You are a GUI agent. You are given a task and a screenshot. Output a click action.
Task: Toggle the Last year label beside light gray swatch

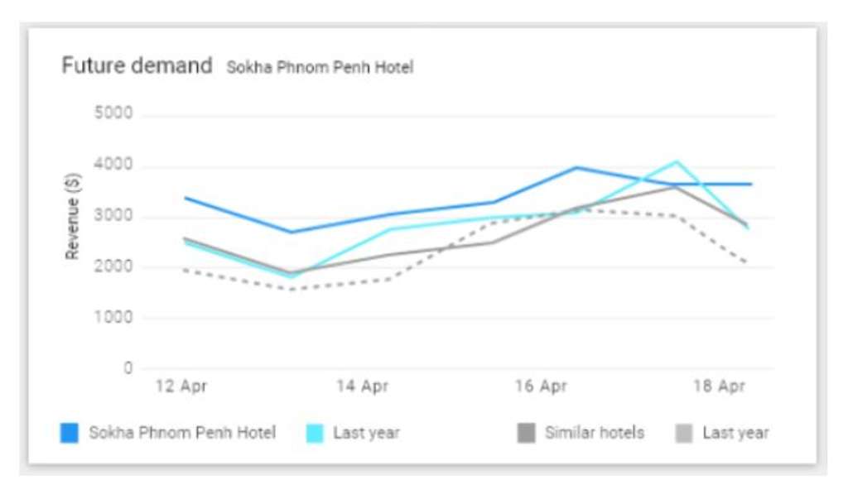point(735,433)
